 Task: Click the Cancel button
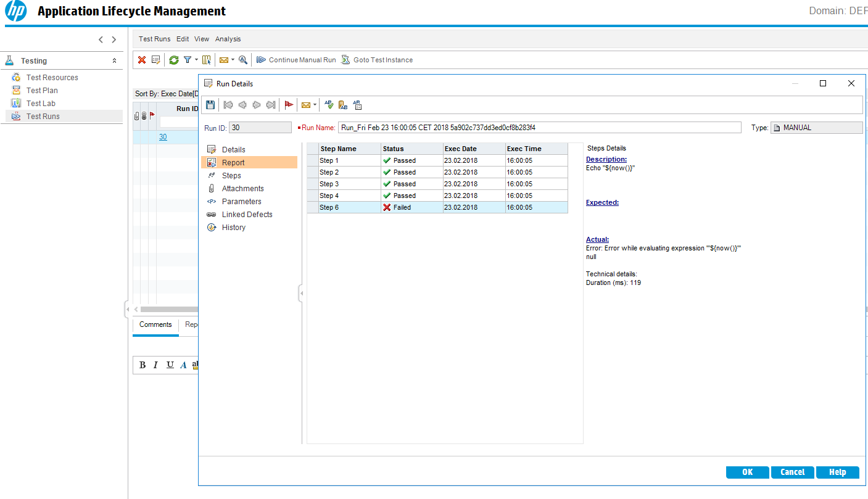[793, 472]
